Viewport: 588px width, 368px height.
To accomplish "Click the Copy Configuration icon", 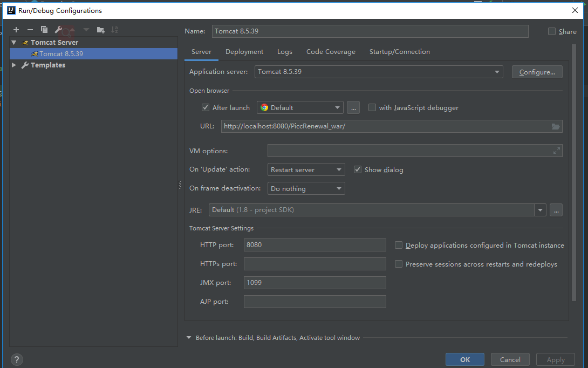I will [x=44, y=30].
